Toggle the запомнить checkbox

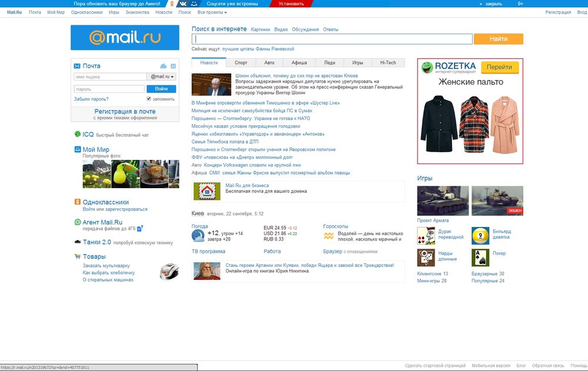[x=149, y=99]
